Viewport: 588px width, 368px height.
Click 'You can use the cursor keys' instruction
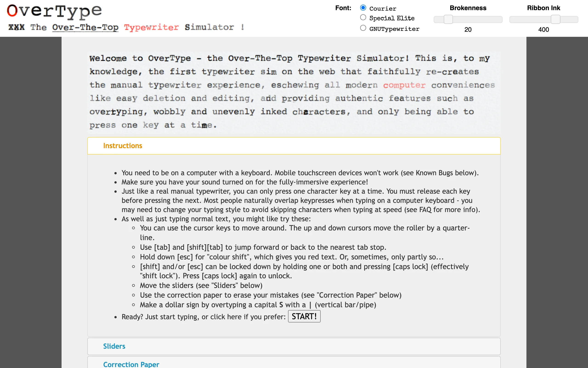pos(305,233)
